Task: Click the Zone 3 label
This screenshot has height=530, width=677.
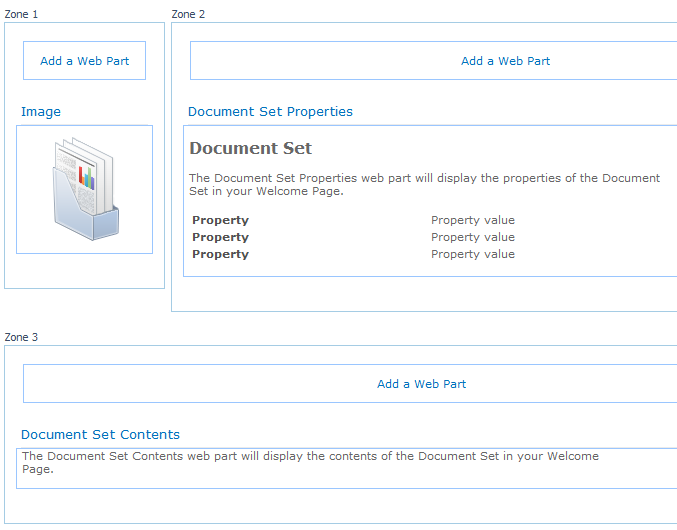Action: 21,337
